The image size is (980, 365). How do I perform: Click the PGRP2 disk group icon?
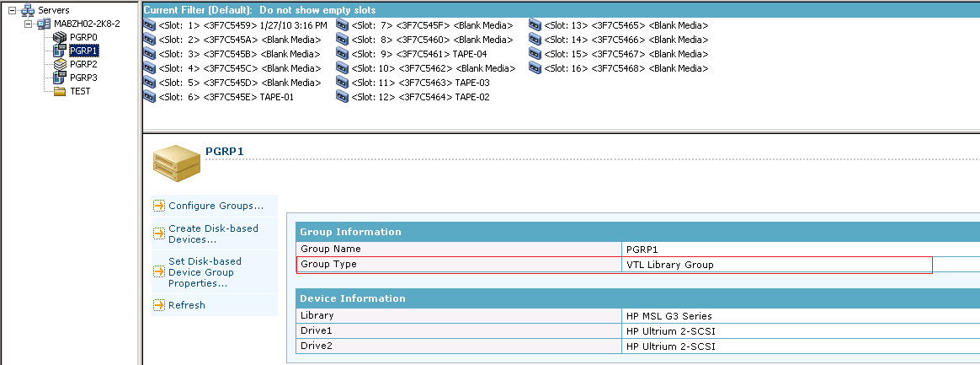pos(60,64)
